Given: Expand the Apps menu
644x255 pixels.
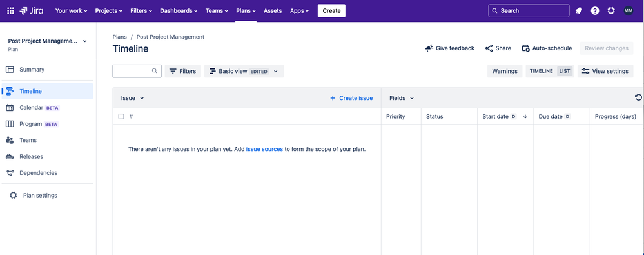Looking at the screenshot, I should [299, 11].
